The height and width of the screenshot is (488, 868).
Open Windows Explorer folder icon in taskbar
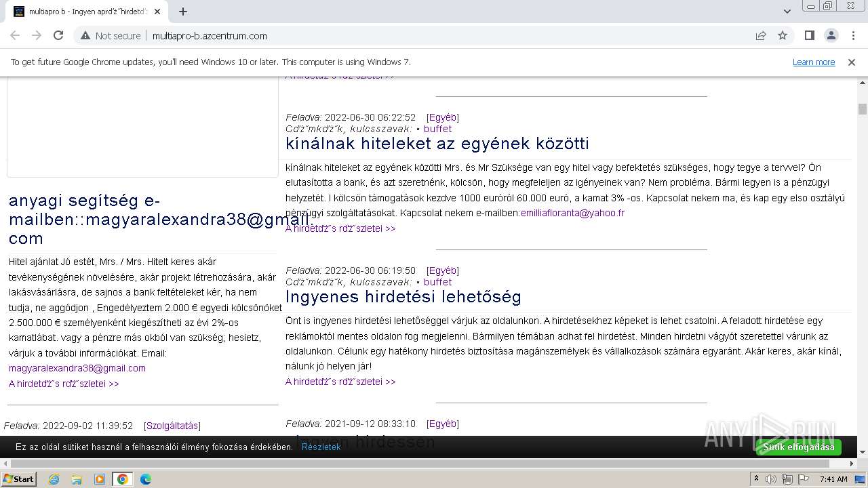click(77, 479)
